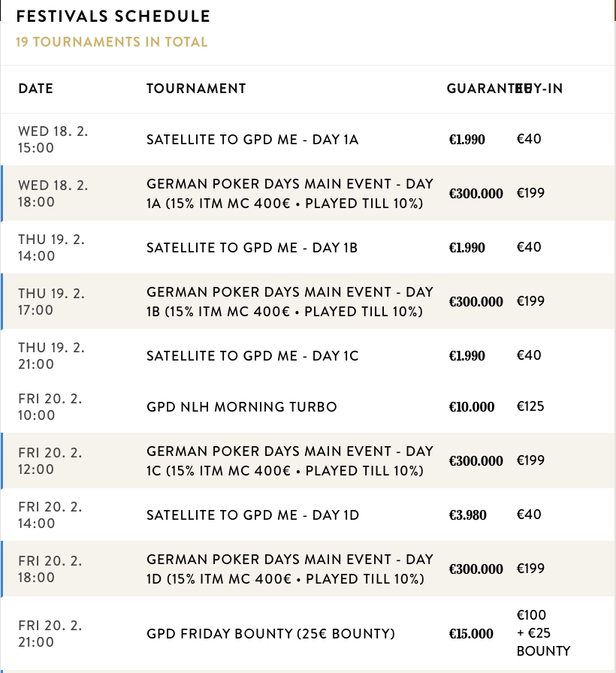Screen dimensions: 616x673
Task: Open German Poker Days Main Event Day 1C
Action: (290, 460)
